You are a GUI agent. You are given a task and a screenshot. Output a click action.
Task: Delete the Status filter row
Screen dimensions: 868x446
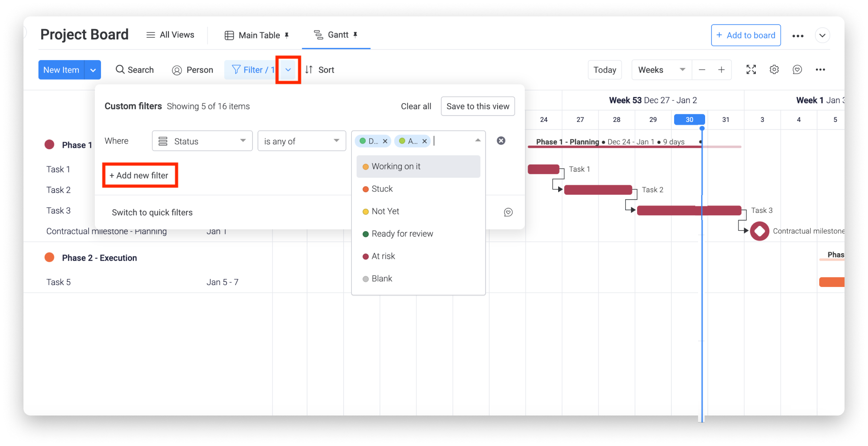[x=501, y=141]
